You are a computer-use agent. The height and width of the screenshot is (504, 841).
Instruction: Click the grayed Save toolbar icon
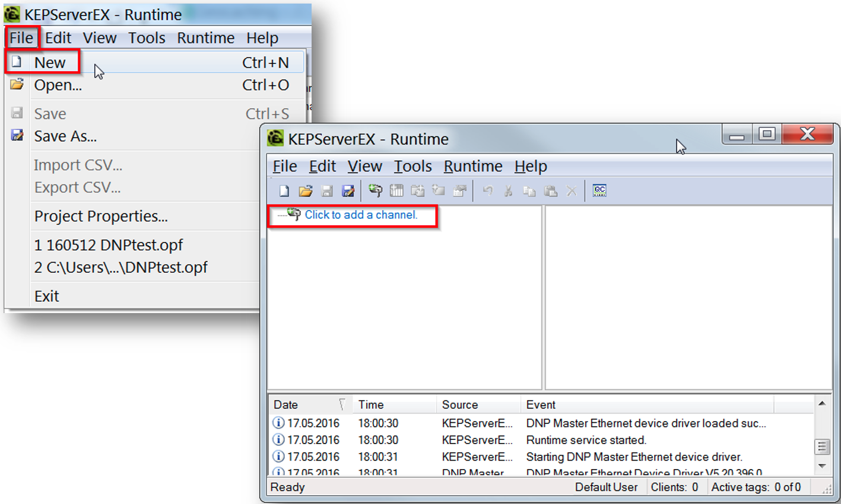pos(327,191)
